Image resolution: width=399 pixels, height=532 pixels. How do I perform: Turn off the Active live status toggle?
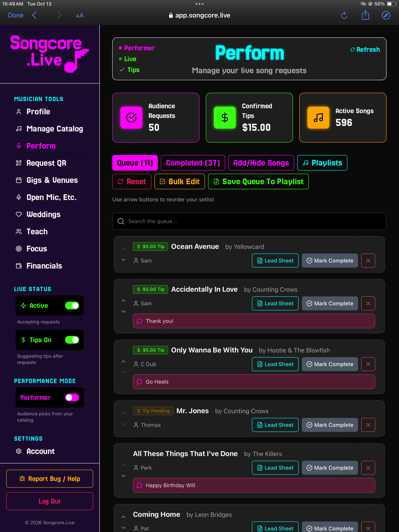point(72,306)
